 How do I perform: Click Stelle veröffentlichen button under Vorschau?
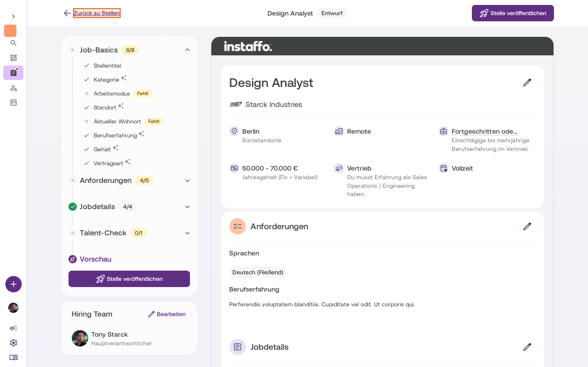pyautogui.click(x=129, y=279)
